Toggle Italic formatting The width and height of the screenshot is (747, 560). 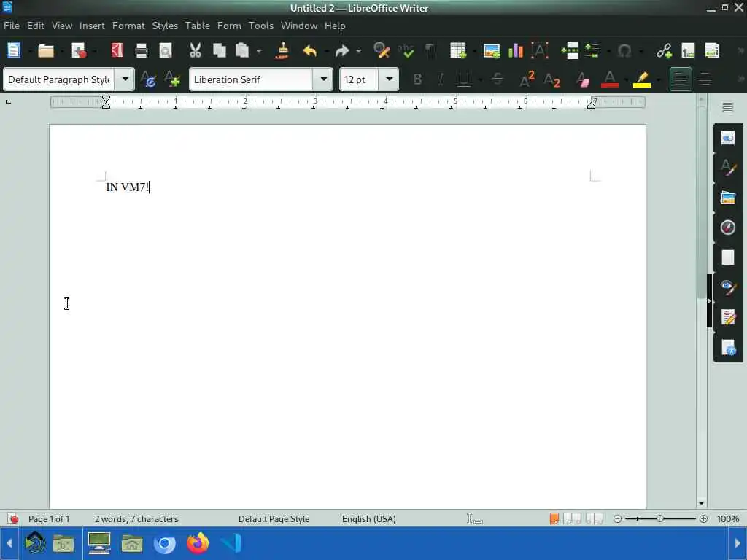(x=441, y=79)
